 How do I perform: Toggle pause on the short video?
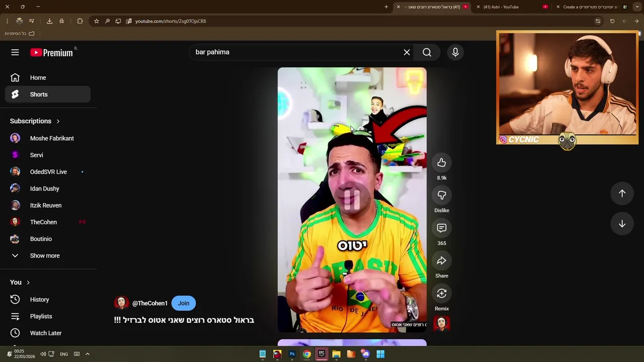352,200
